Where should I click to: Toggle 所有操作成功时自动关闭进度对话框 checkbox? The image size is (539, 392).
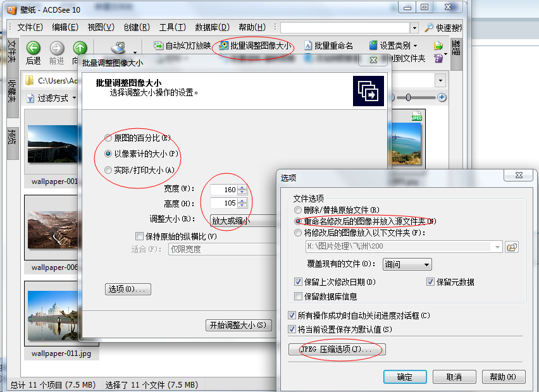coord(292,315)
